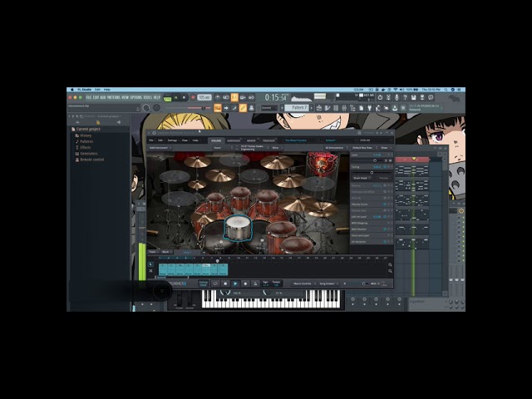Screen dimensions: 532x399
Task: Open the Help menu in macOS menu bar
Action: (107, 90)
